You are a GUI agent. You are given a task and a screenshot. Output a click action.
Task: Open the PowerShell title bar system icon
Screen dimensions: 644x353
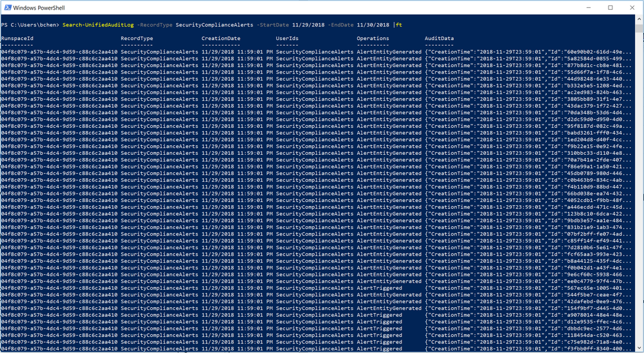pyautogui.click(x=7, y=7)
